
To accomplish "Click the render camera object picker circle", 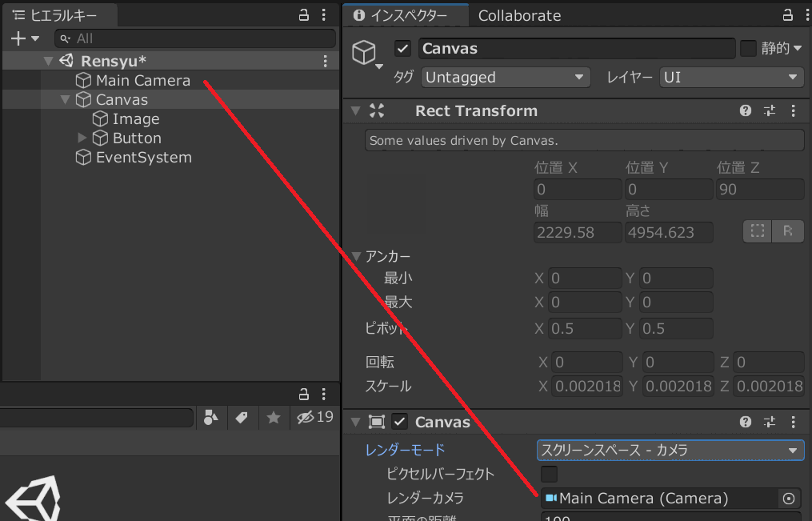I will click(789, 499).
